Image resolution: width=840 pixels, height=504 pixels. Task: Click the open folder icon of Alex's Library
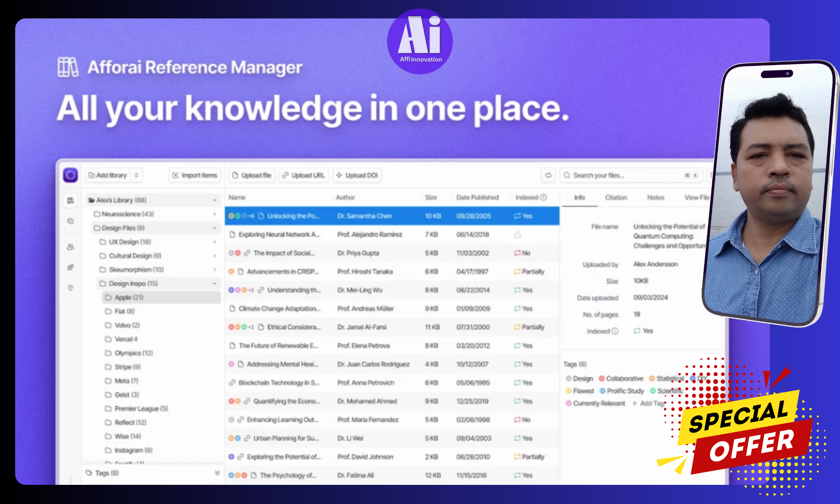pyautogui.click(x=91, y=200)
